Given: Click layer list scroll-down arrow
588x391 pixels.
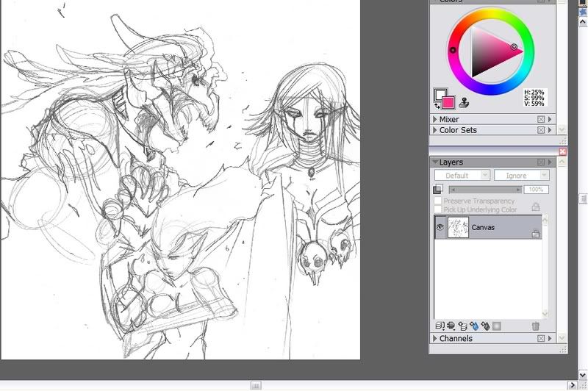Looking at the screenshot, I should coord(545,313).
